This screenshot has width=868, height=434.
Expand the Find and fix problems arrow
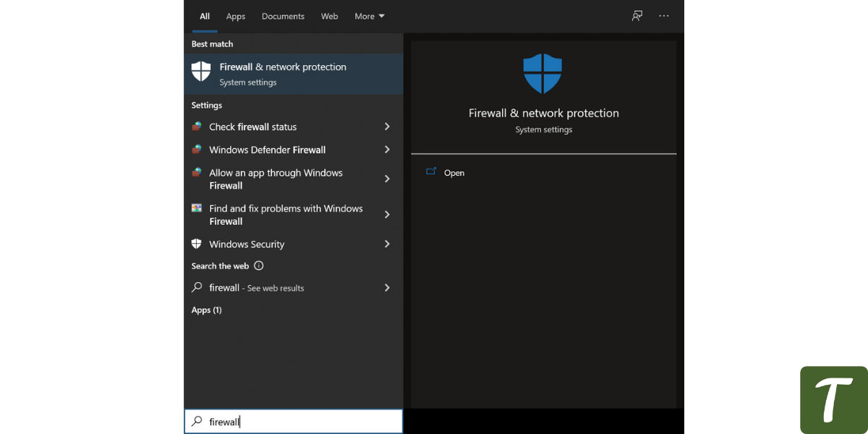click(387, 215)
